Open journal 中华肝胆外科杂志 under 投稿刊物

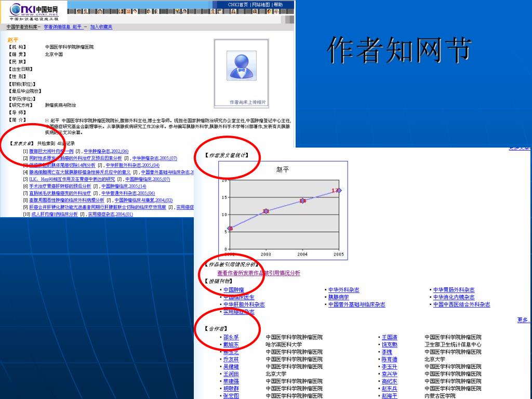[244, 304]
